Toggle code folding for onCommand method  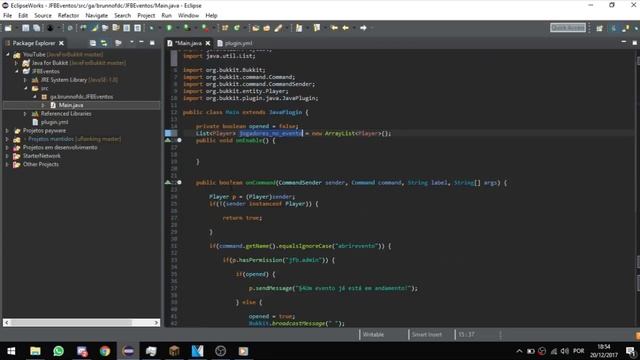coord(179,182)
